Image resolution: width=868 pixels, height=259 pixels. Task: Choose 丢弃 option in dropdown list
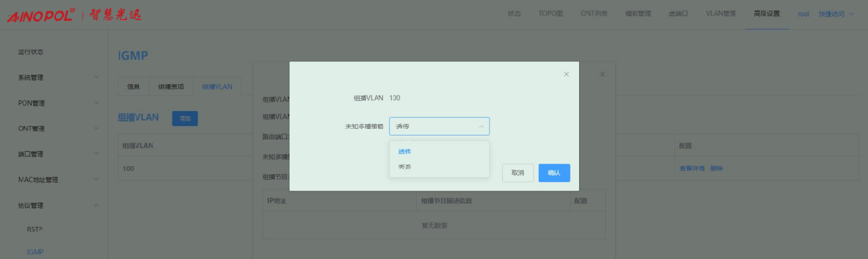405,167
